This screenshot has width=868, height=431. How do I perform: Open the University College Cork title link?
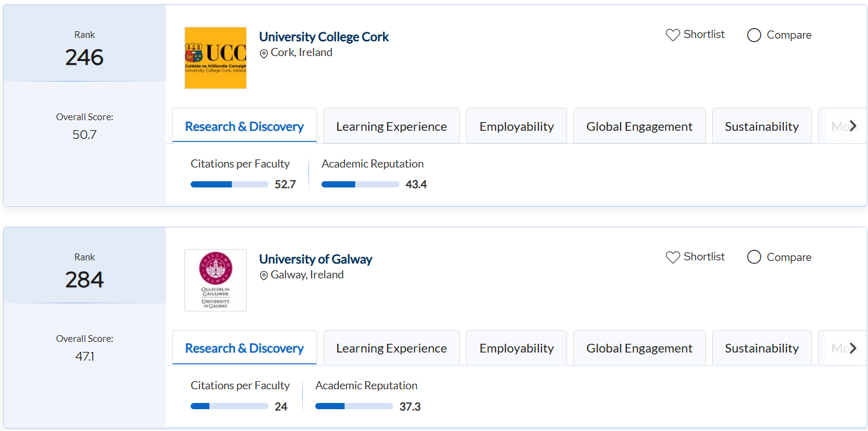pyautogui.click(x=323, y=37)
